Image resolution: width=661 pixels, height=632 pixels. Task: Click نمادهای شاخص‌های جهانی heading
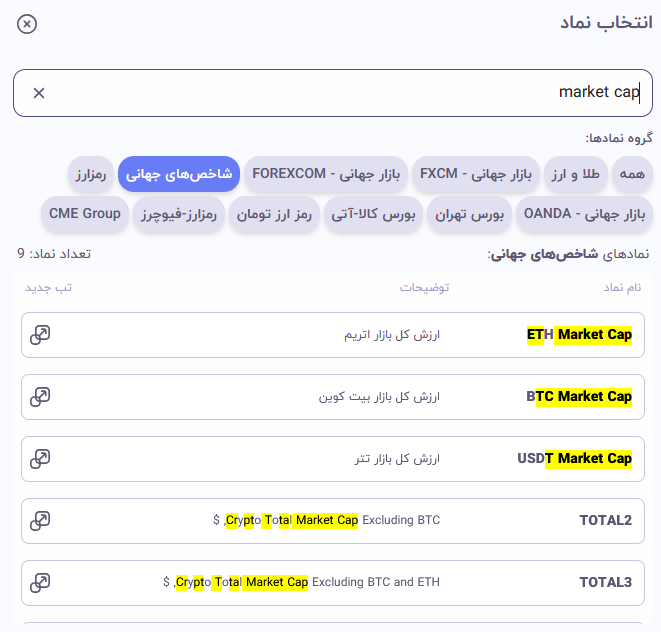coord(568,254)
